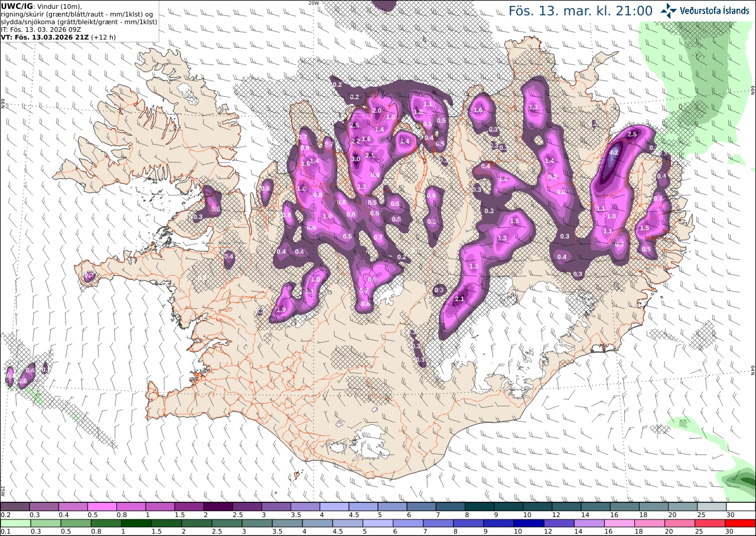
Task: Pick the top-row grey swatch starting at 20
Action: [x=683, y=506]
